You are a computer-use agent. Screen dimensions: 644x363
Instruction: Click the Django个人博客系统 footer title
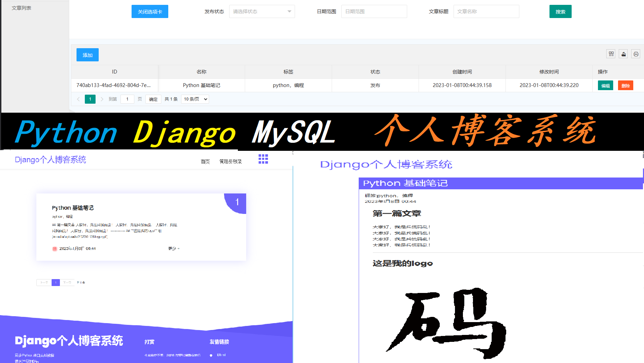(x=69, y=341)
